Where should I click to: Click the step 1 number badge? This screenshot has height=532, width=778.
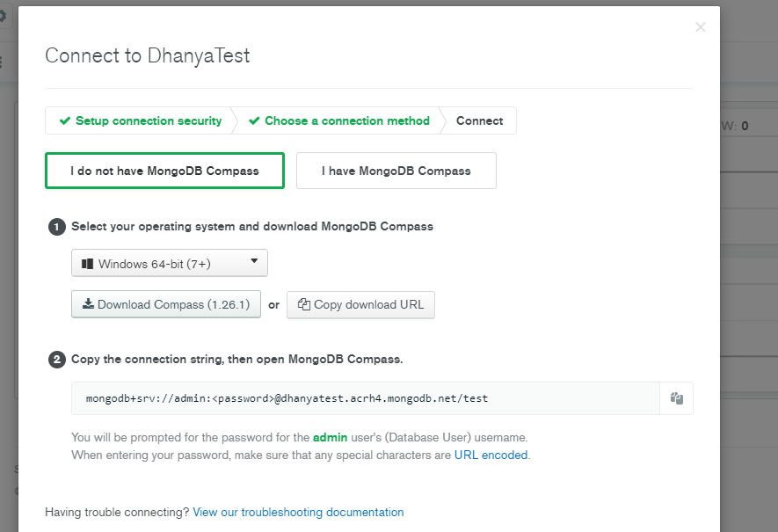tap(57, 227)
